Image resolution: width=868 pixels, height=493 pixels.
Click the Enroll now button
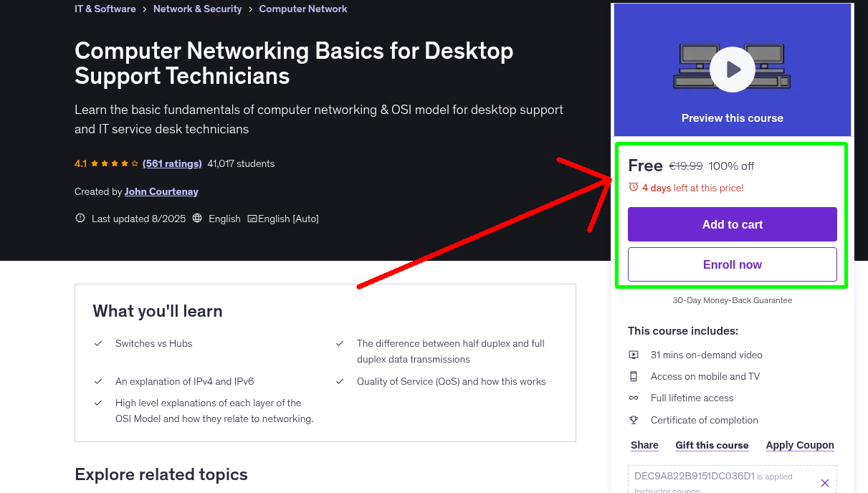[733, 264]
